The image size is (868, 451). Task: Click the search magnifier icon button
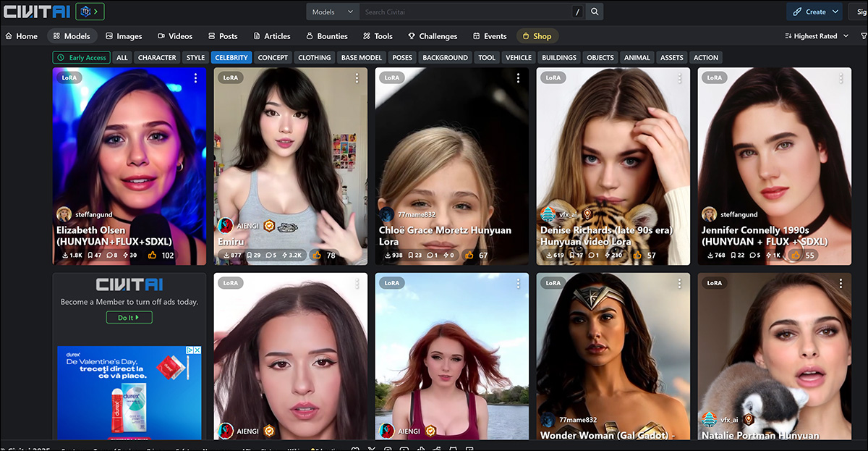(594, 12)
